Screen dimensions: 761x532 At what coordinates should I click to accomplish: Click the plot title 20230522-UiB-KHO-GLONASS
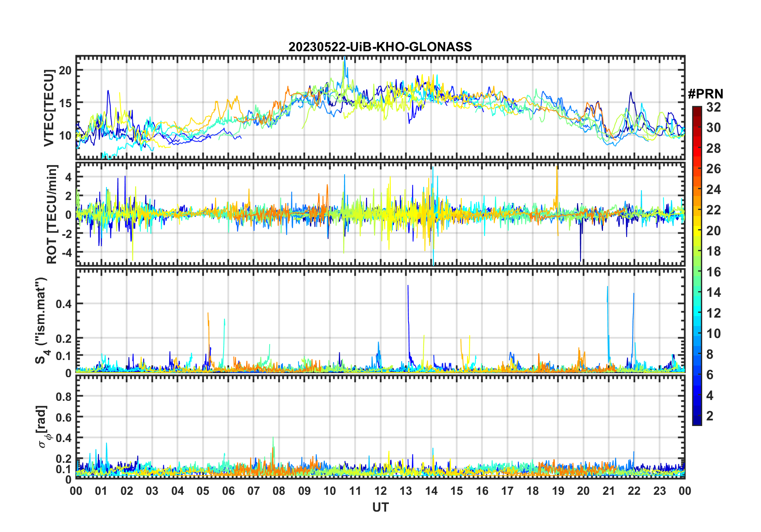[380, 47]
